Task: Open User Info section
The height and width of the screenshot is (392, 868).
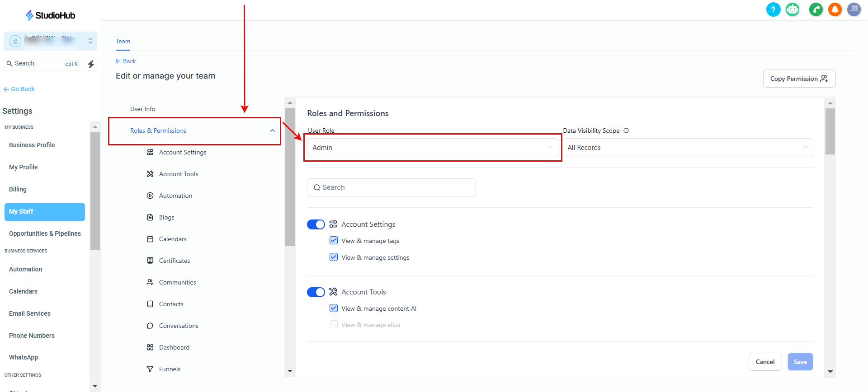Action: pyautogui.click(x=143, y=109)
